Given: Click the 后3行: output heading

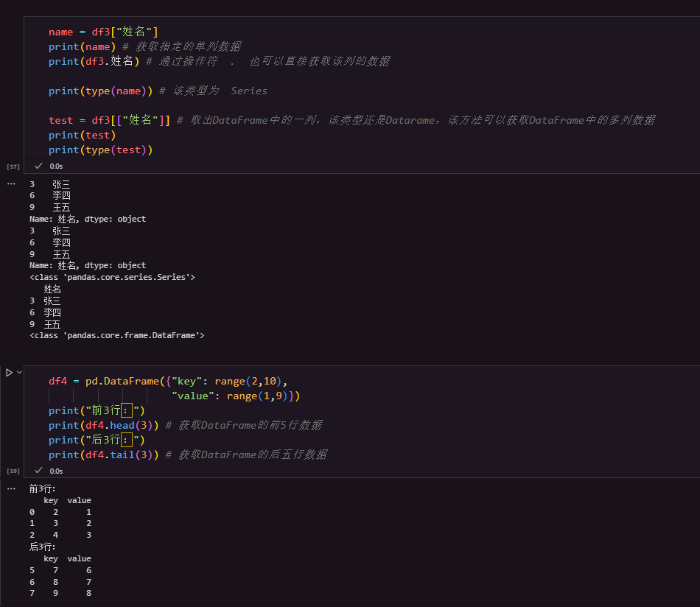Looking at the screenshot, I should tap(43, 547).
